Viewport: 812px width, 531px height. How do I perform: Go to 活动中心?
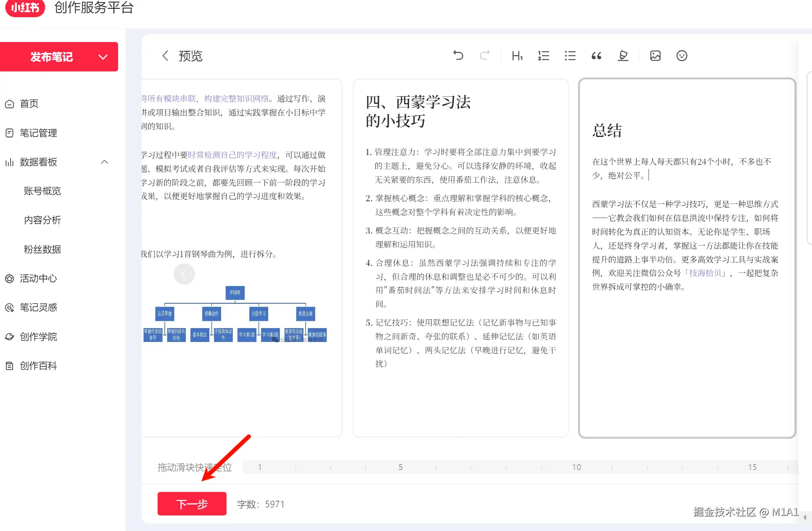38,278
